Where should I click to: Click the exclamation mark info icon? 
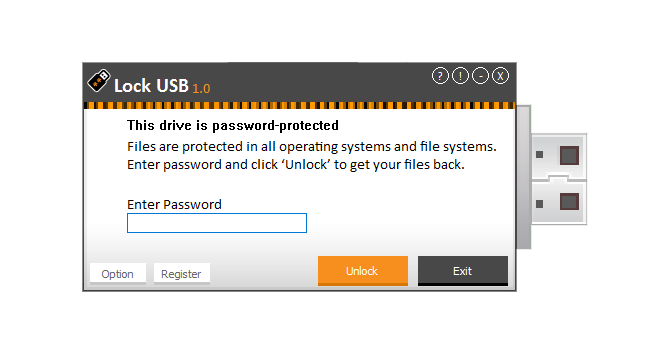(460, 76)
